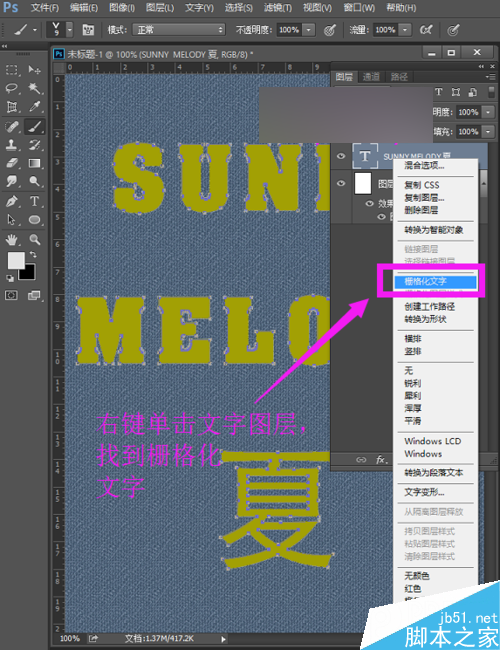The image size is (500, 650).
Task: Select the Eraser tool
Action: click(12, 163)
